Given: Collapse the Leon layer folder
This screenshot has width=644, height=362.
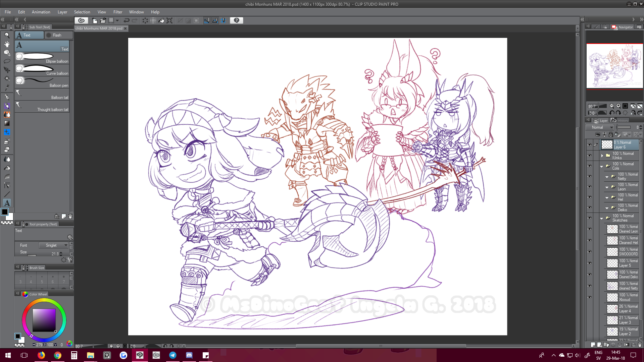Looking at the screenshot, I should (607, 187).
